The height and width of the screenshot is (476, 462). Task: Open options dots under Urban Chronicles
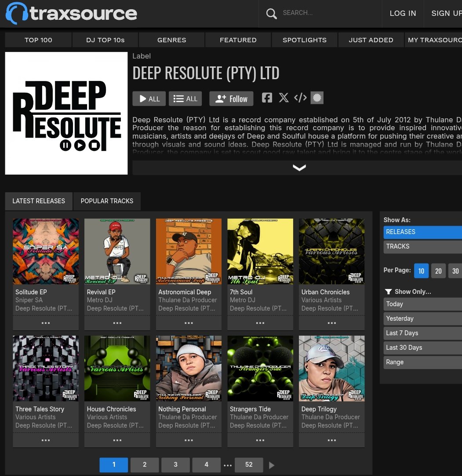click(x=331, y=323)
